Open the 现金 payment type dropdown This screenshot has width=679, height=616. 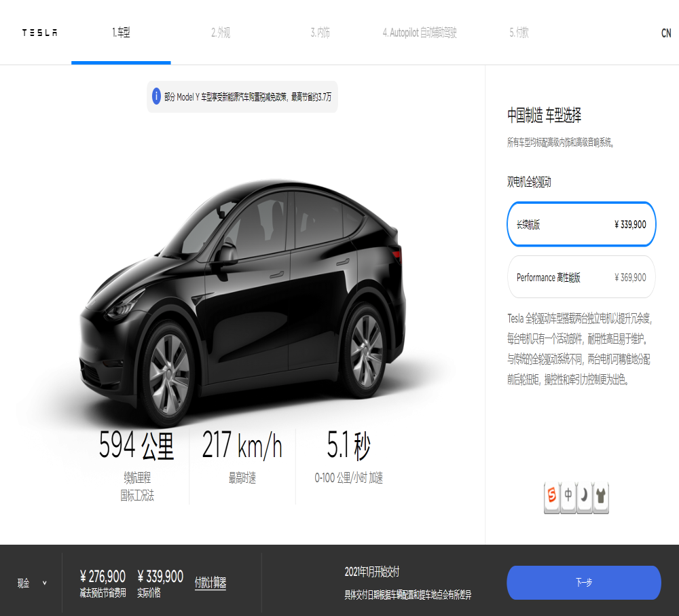(32, 583)
